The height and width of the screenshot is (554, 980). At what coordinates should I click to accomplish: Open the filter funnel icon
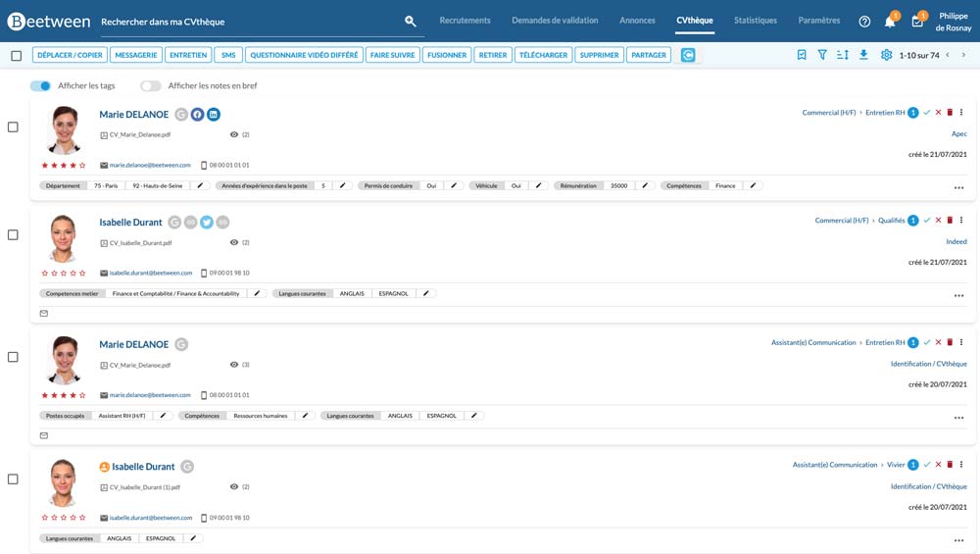[x=822, y=55]
